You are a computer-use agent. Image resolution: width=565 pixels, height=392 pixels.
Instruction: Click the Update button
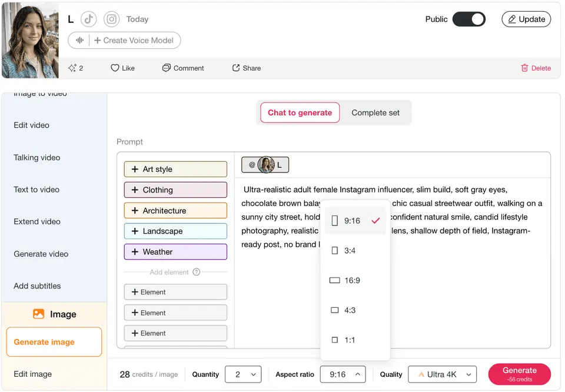point(526,19)
